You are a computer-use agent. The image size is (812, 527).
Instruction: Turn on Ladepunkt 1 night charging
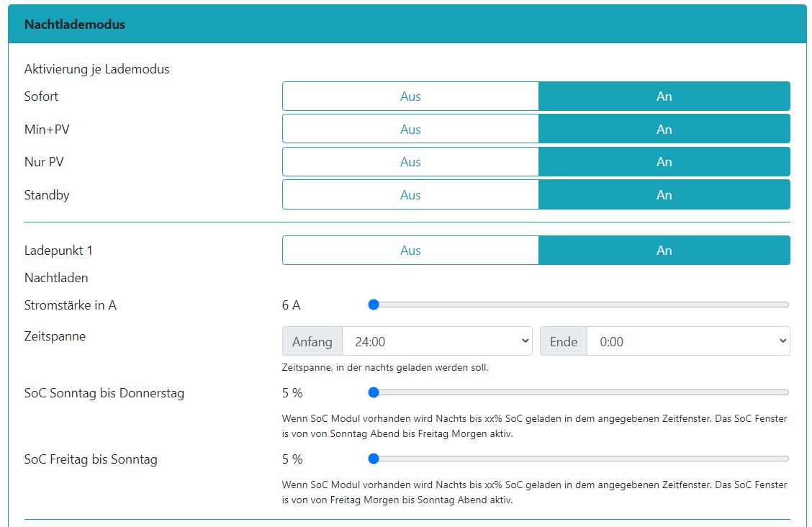pyautogui.click(x=664, y=251)
